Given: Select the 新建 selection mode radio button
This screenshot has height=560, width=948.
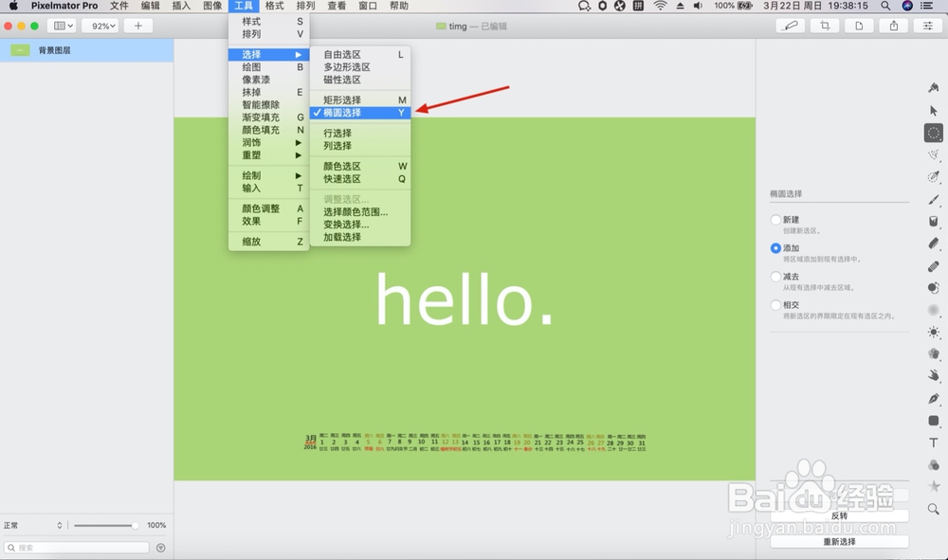Looking at the screenshot, I should click(775, 220).
